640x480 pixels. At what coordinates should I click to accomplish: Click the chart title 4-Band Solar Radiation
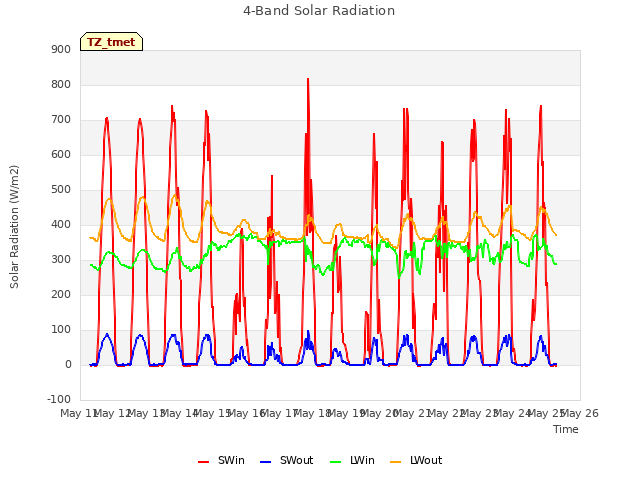point(319,11)
